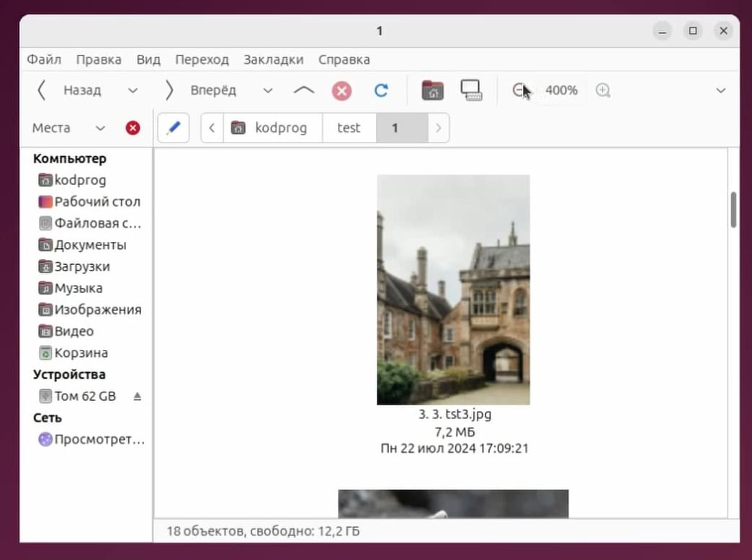Viewport: 752px width, 560px height.
Task: Open the Справка menu
Action: click(344, 60)
